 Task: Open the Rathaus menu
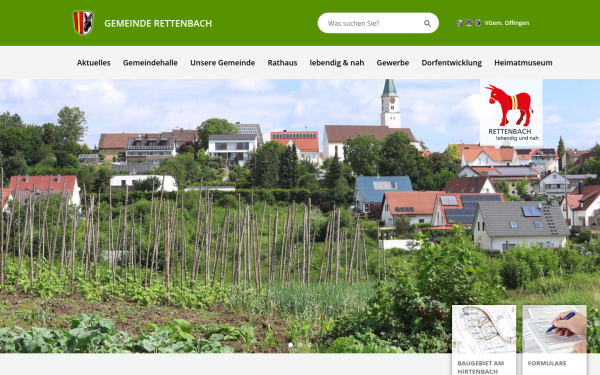(x=282, y=63)
